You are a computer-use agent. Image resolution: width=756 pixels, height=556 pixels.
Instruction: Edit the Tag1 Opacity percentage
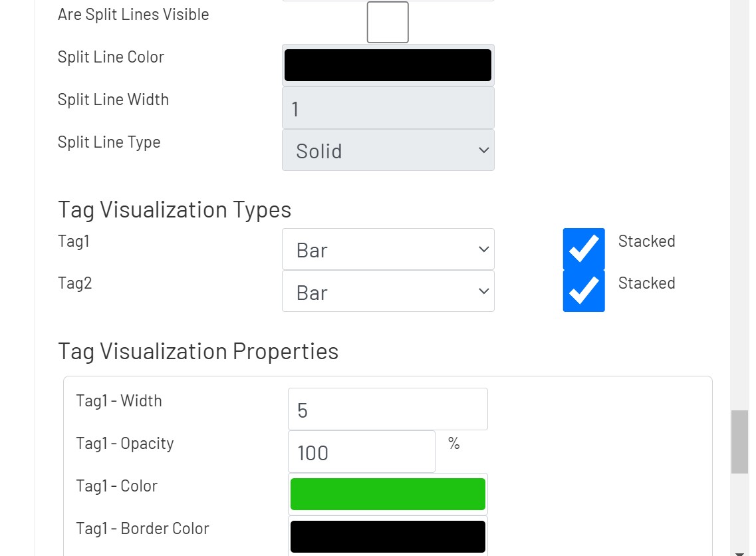tap(361, 452)
